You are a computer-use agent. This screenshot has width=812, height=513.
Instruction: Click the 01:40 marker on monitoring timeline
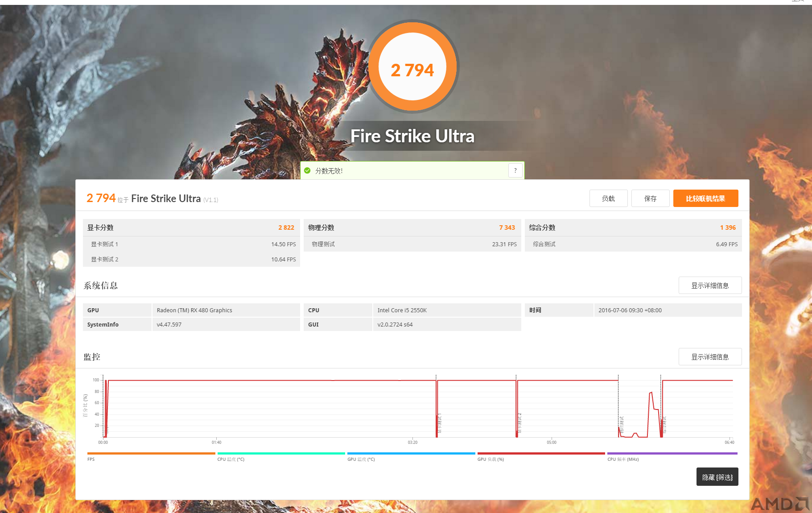coord(216,443)
